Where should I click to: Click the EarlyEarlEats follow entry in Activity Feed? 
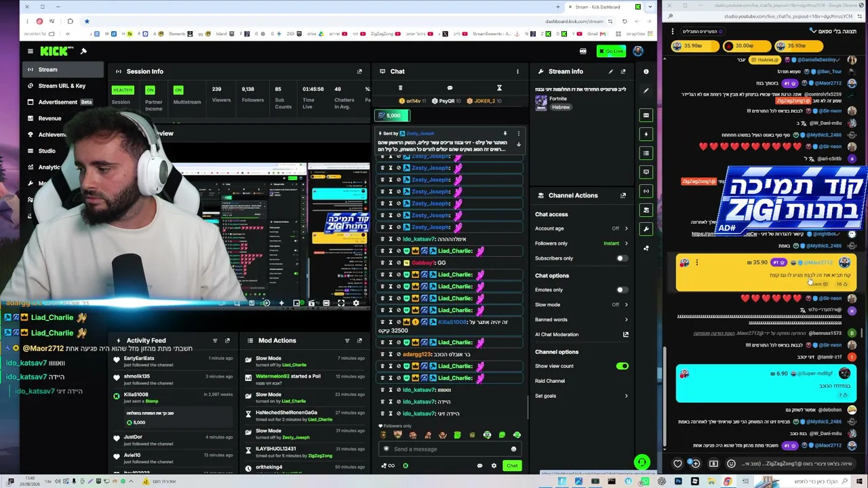(173, 361)
